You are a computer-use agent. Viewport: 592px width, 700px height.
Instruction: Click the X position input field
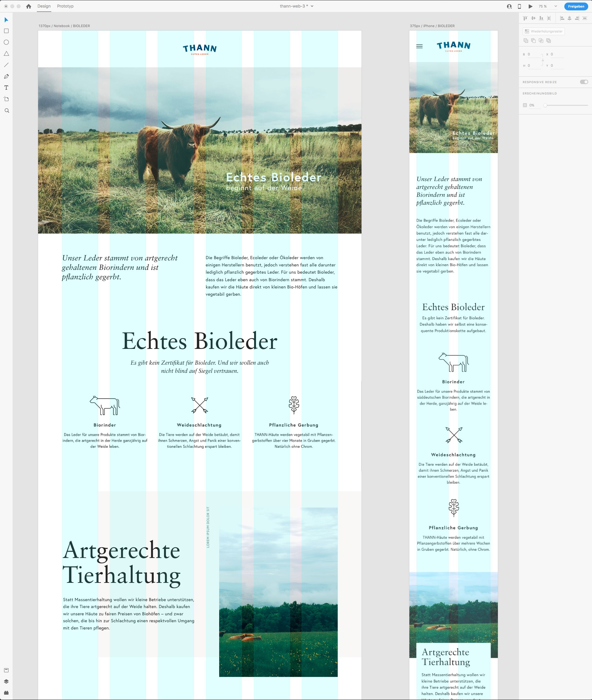point(557,54)
